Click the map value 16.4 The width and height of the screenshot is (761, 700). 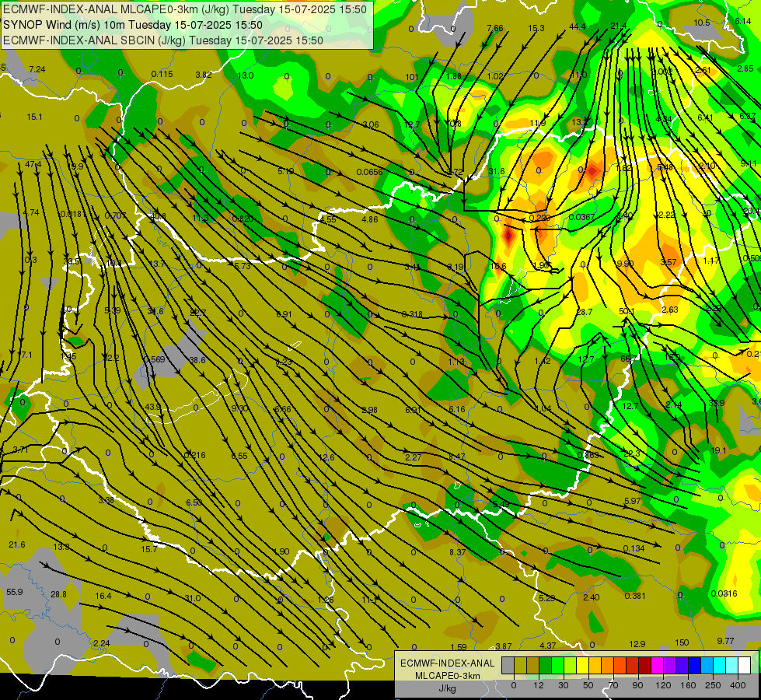pyautogui.click(x=103, y=596)
